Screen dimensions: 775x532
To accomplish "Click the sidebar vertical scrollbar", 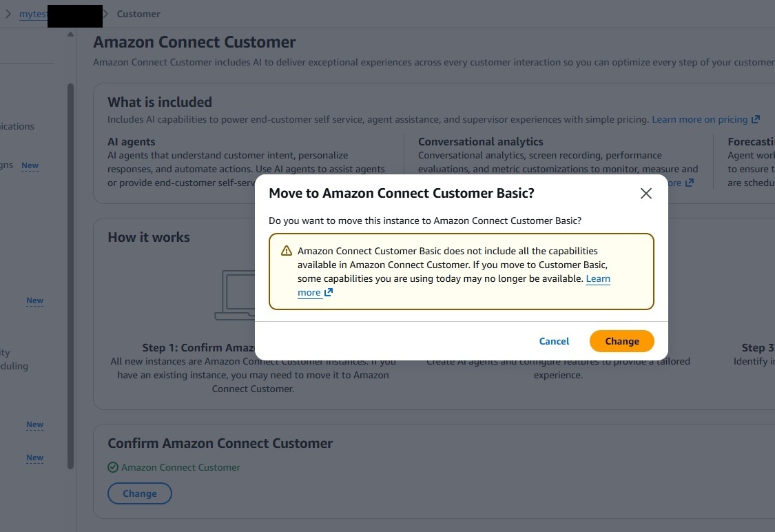I will [x=71, y=276].
